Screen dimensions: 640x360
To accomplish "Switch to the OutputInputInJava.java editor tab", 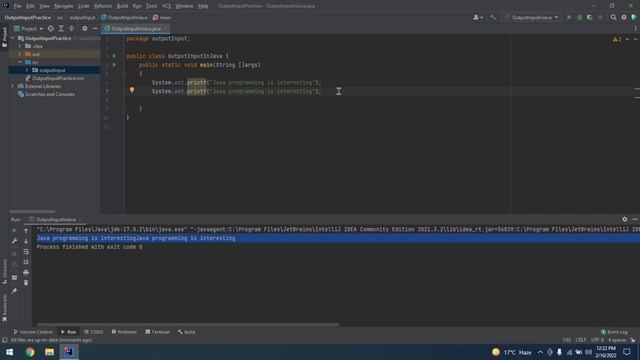I will click(x=136, y=29).
